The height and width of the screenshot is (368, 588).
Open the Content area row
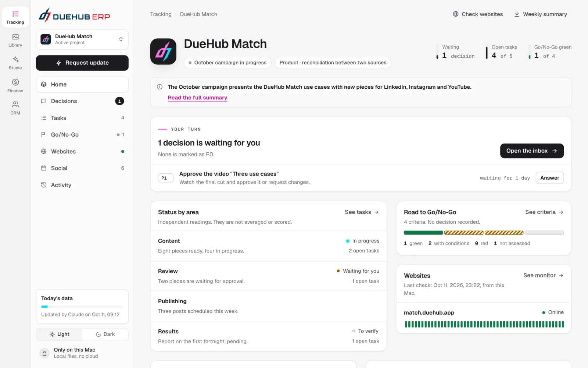[x=269, y=246]
